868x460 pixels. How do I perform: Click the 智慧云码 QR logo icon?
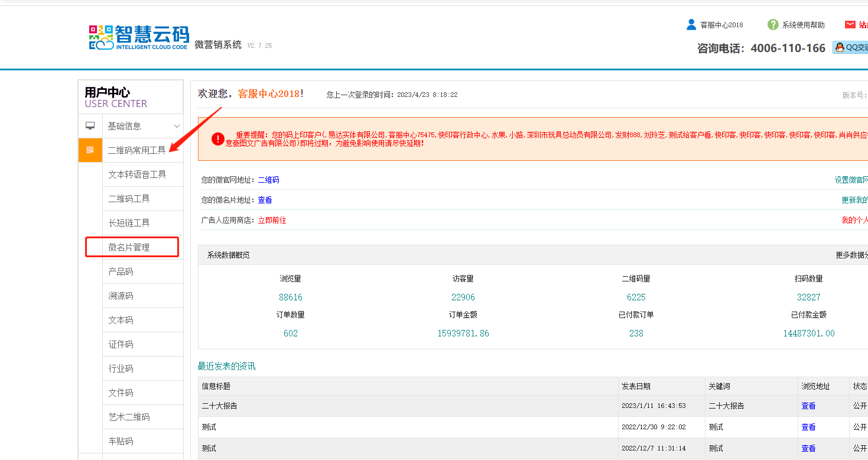101,37
